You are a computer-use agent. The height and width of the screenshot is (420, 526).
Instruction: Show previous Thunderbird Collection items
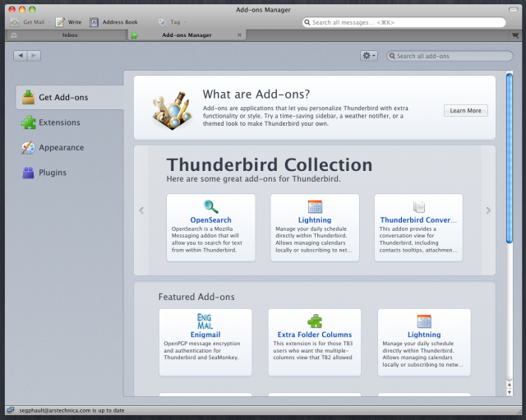tap(141, 210)
